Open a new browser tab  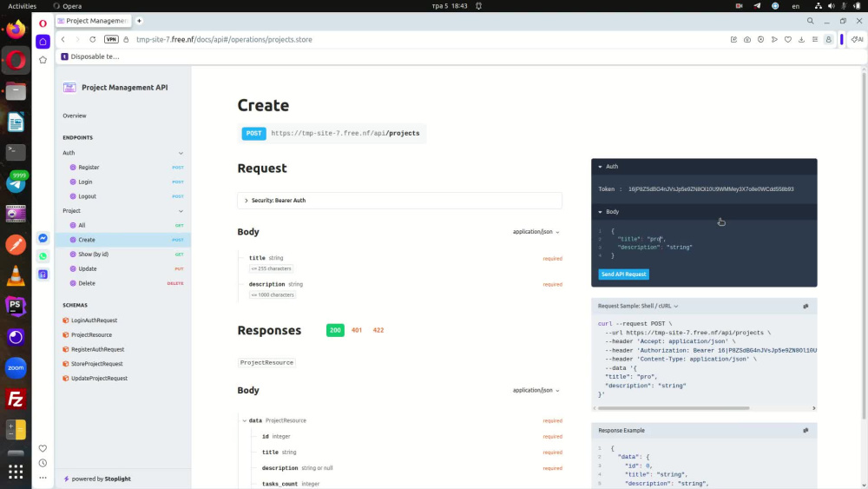139,21
